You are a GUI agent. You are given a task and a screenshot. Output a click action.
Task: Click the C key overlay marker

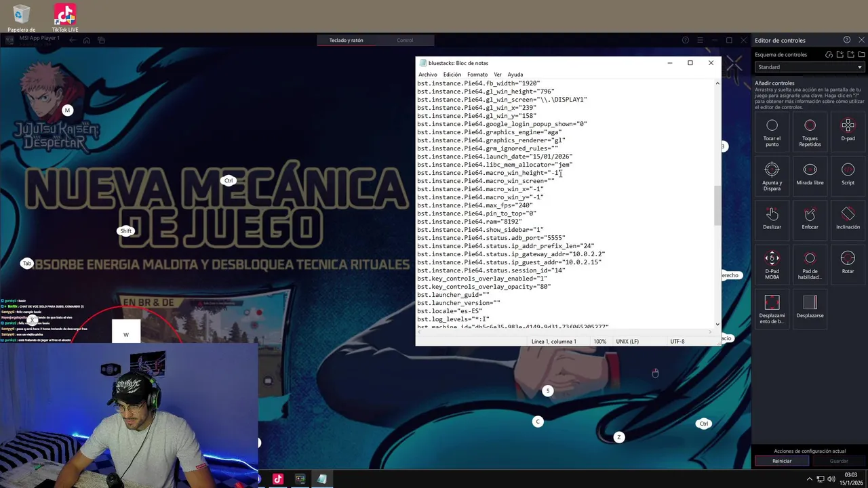point(538,422)
